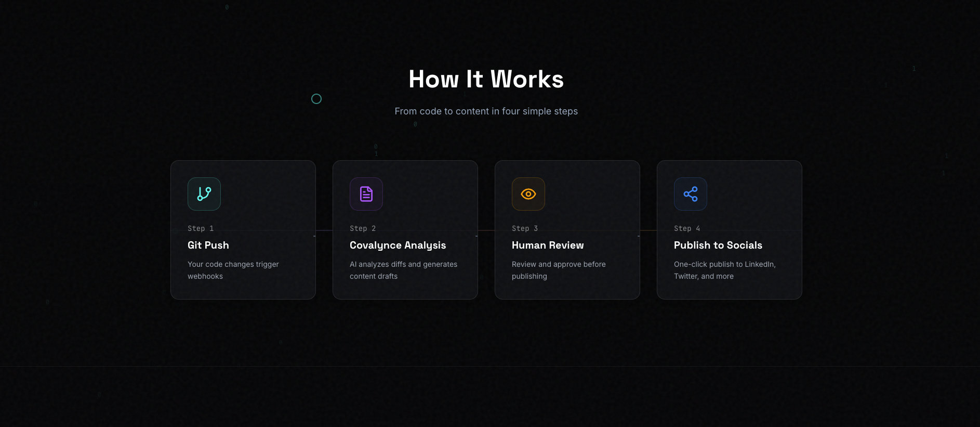Click the "Step 2" label
Screen dimensions: 980x427
(x=363, y=228)
